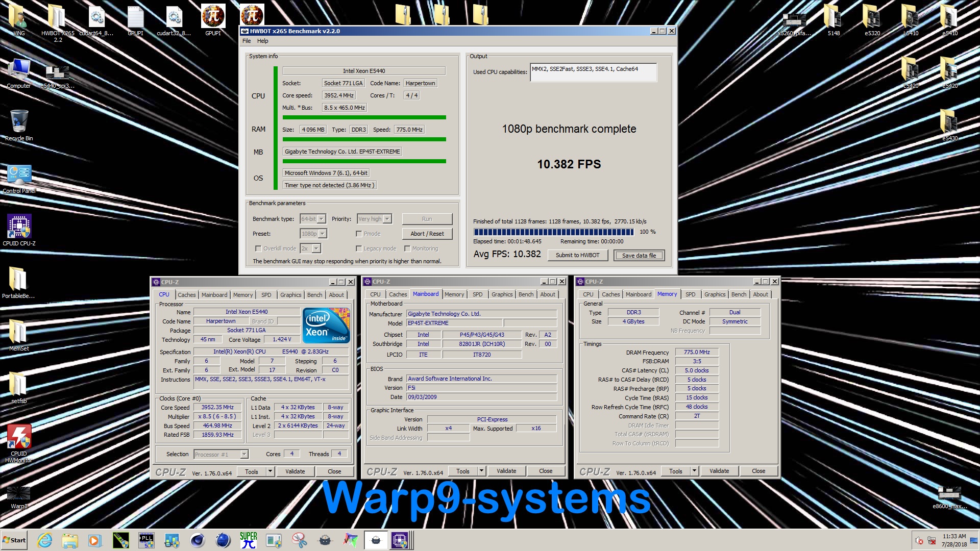This screenshot has height=551, width=980.
Task: Launch Super Pi from taskbar
Action: [x=249, y=540]
